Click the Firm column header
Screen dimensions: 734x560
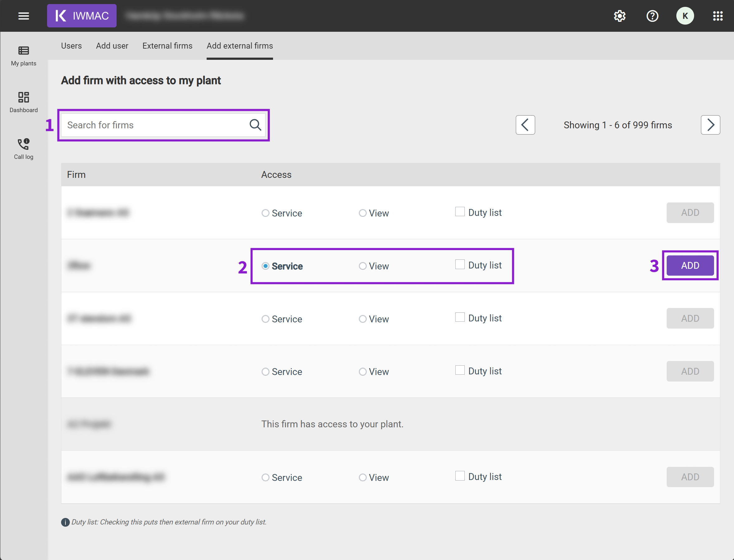pyautogui.click(x=76, y=175)
